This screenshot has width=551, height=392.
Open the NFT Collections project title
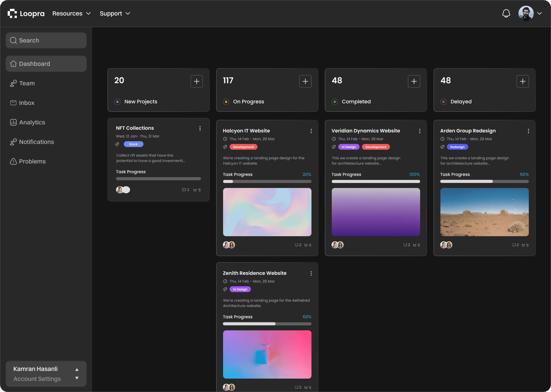(x=135, y=128)
